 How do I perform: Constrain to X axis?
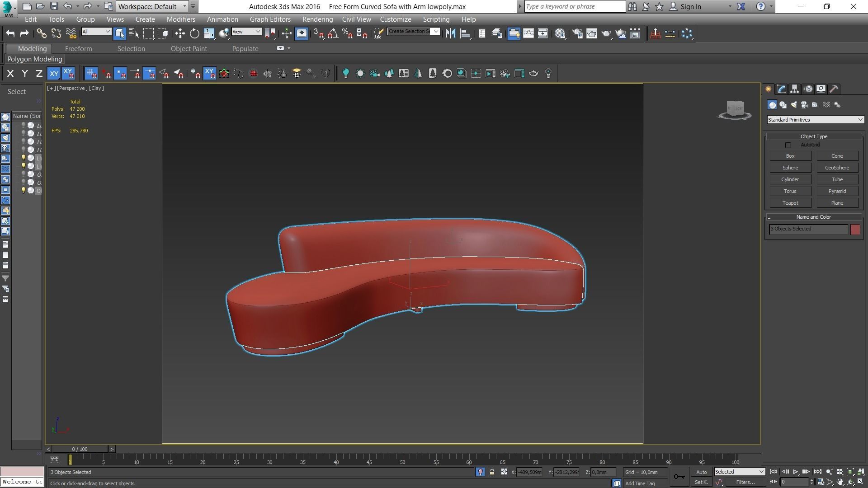click(x=10, y=74)
